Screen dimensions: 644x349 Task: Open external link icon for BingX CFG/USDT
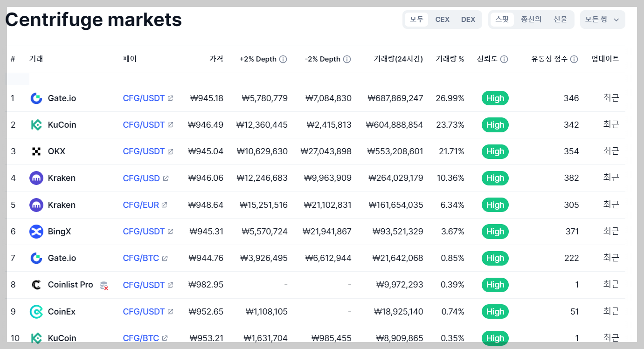click(x=170, y=232)
